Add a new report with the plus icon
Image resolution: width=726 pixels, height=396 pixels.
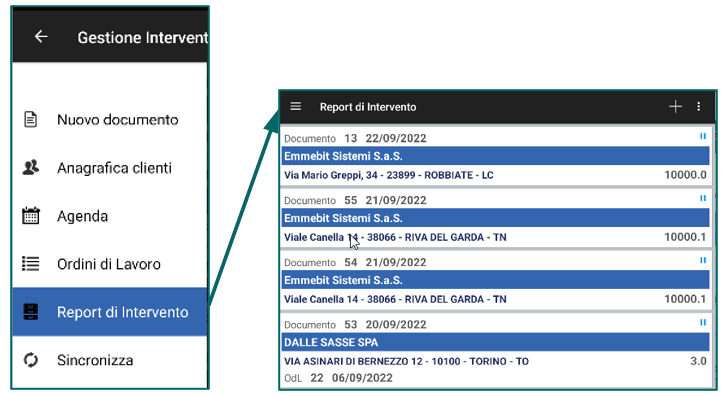[x=676, y=107]
